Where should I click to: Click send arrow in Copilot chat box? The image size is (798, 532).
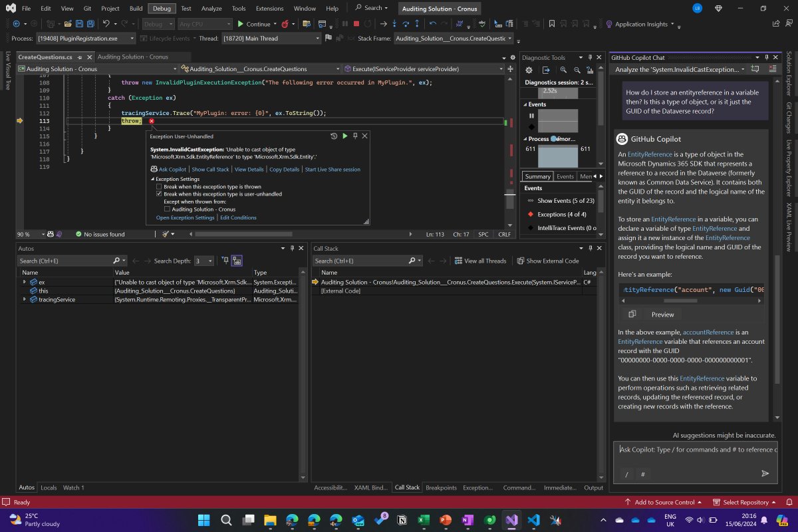(x=765, y=473)
